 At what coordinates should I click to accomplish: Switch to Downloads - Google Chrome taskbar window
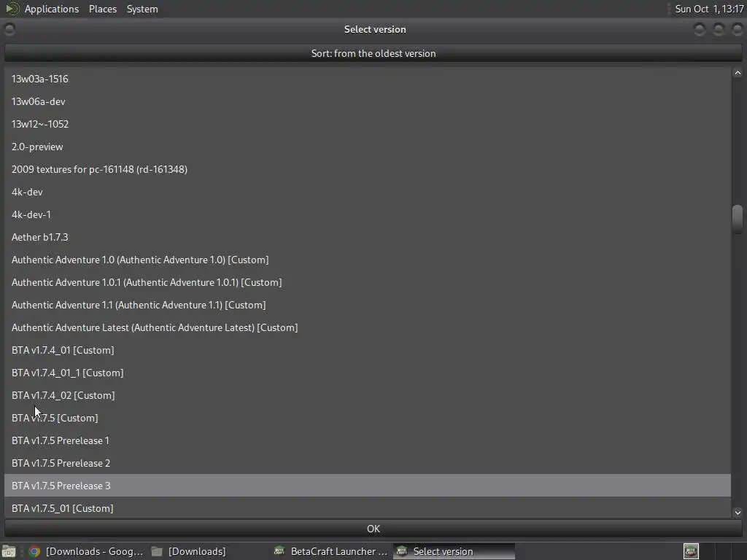tap(86, 551)
